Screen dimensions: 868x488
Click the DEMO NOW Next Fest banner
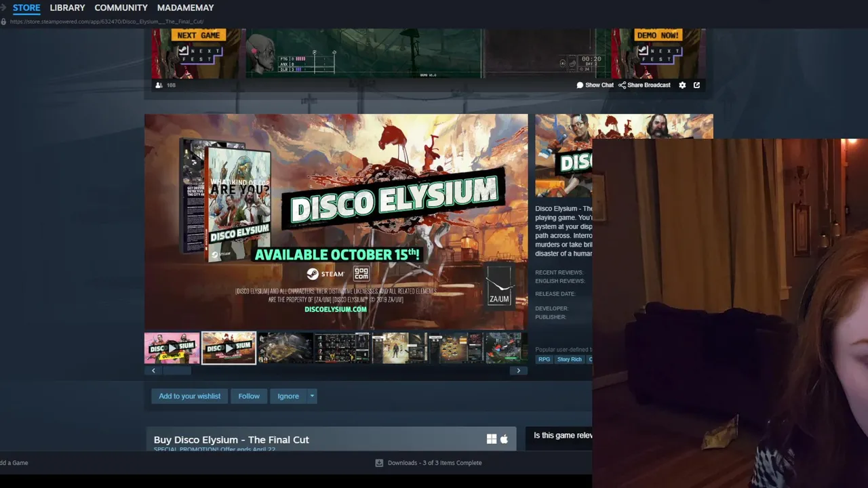point(658,54)
